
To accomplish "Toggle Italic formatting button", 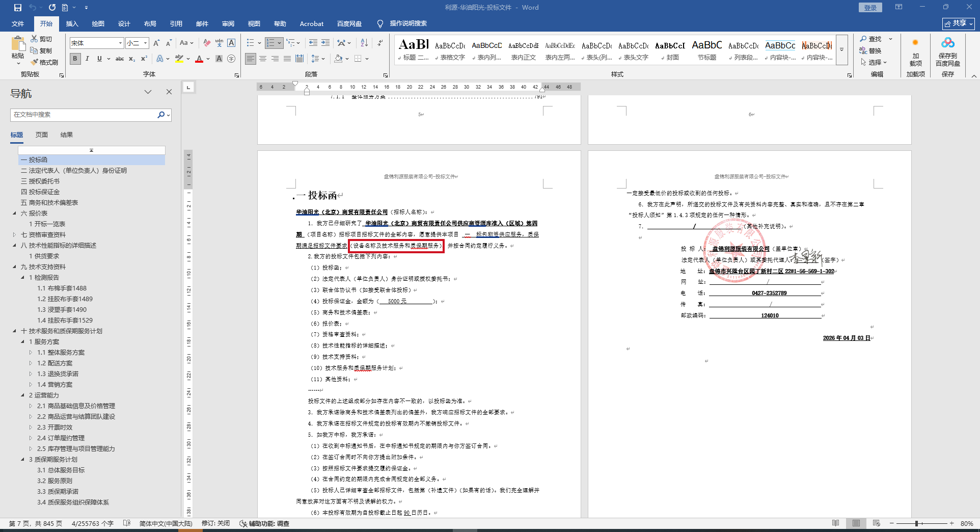I will tap(87, 59).
